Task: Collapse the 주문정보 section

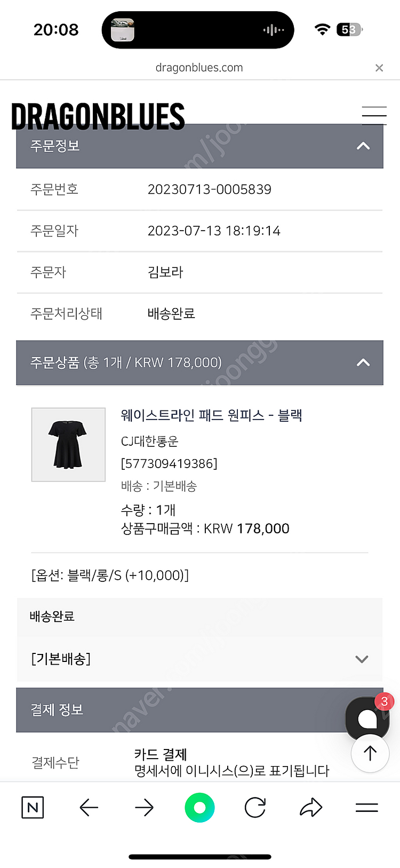Action: [363, 146]
